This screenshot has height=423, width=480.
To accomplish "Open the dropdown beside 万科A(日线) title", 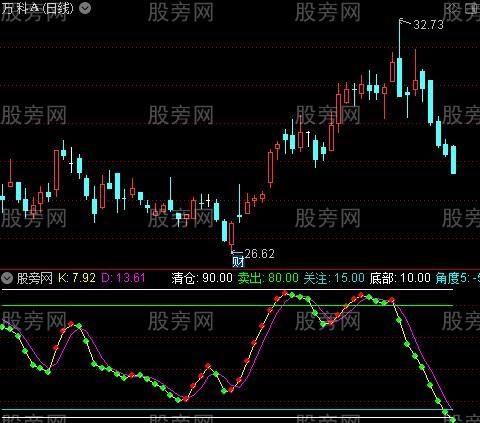I will click(85, 8).
